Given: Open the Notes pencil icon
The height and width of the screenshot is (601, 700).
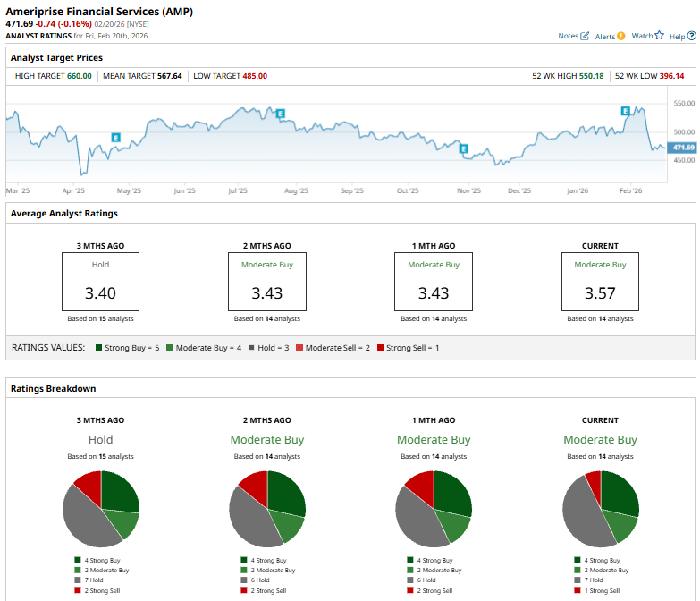Looking at the screenshot, I should [585, 36].
